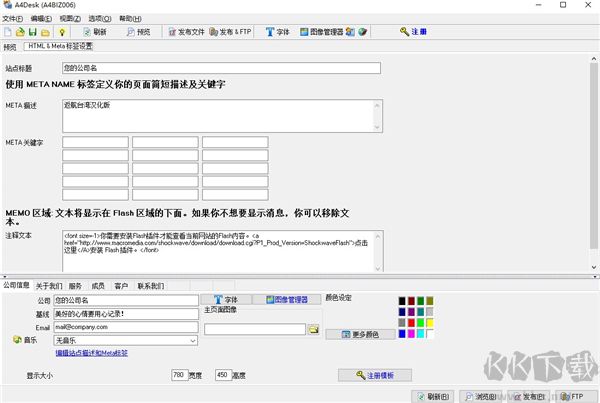The image size is (600, 403).
Task: Open the 视图 menu
Action: (70, 18)
